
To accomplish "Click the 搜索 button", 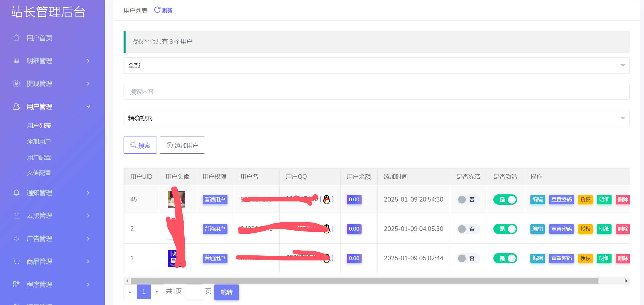I will [140, 145].
